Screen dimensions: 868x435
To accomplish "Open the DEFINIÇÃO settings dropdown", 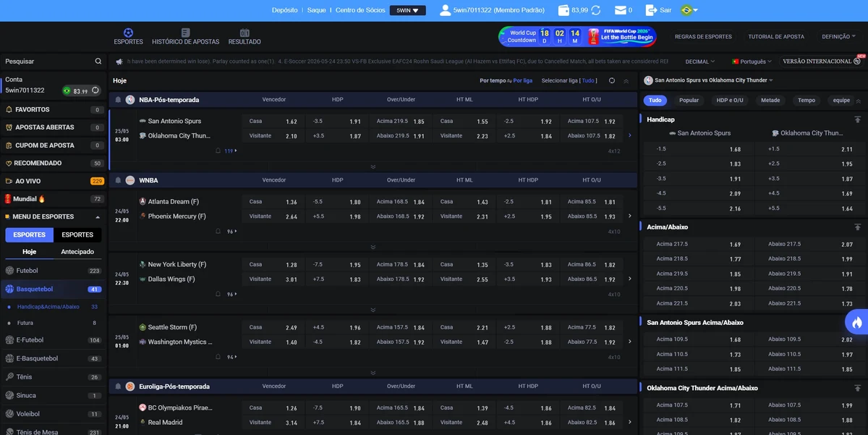I will (x=840, y=37).
